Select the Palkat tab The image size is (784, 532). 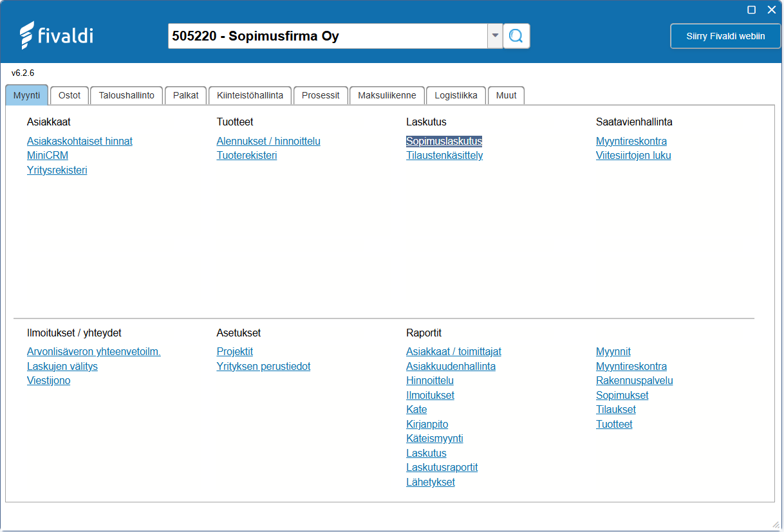pyautogui.click(x=186, y=95)
